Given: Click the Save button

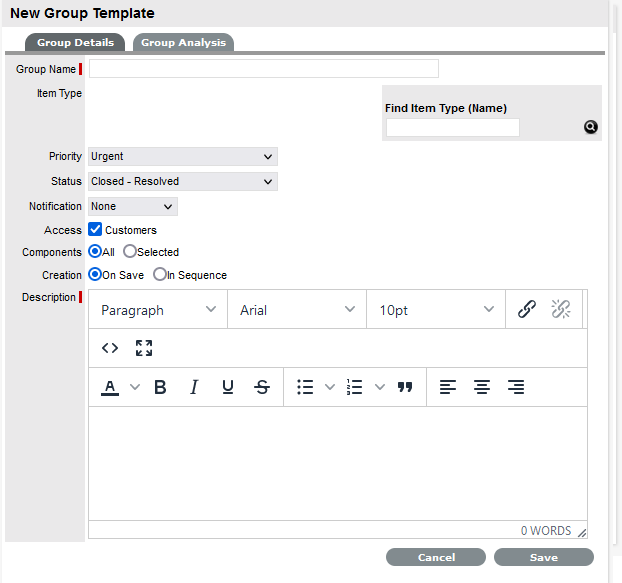Looking at the screenshot, I should click(544, 557).
